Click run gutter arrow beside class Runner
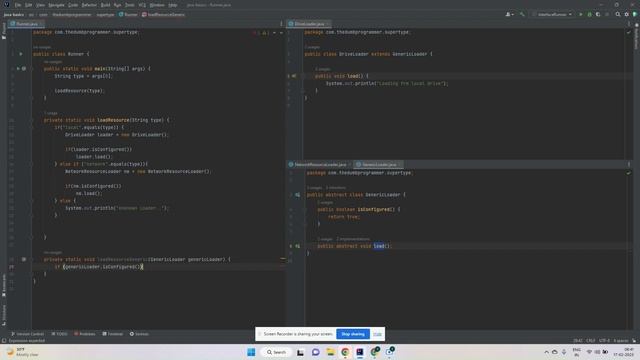The image size is (640, 360). (x=20, y=54)
